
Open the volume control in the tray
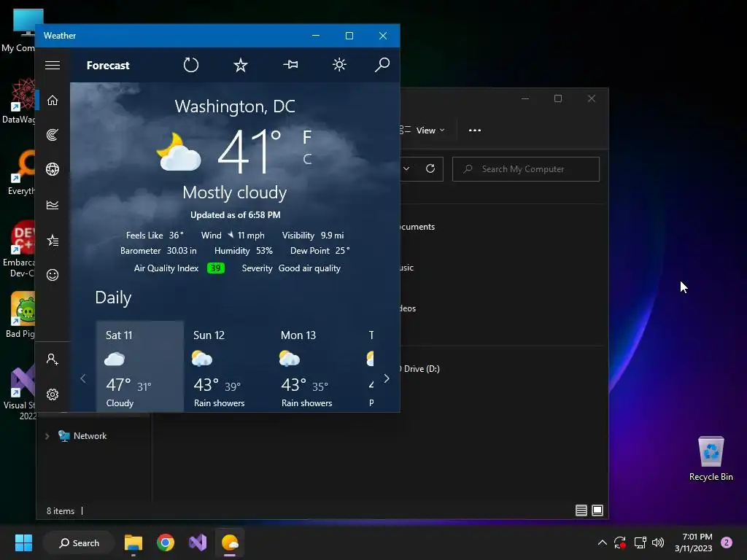point(658,542)
